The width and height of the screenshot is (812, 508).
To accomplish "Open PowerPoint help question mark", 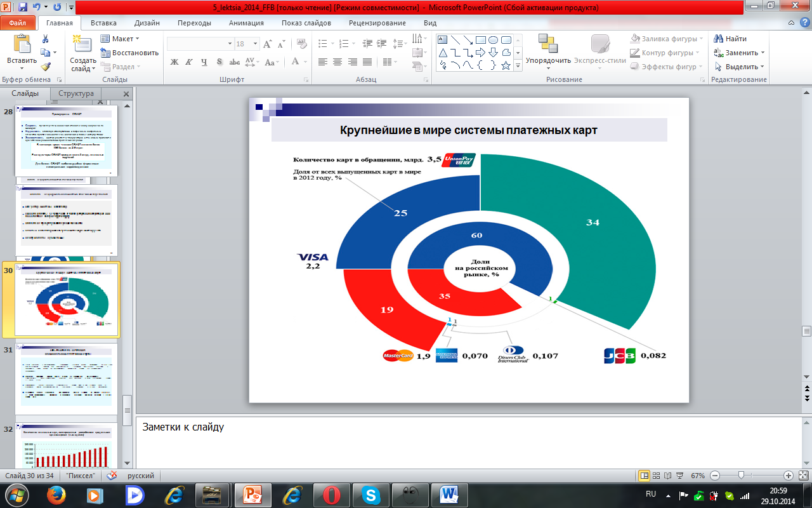I will click(x=805, y=23).
